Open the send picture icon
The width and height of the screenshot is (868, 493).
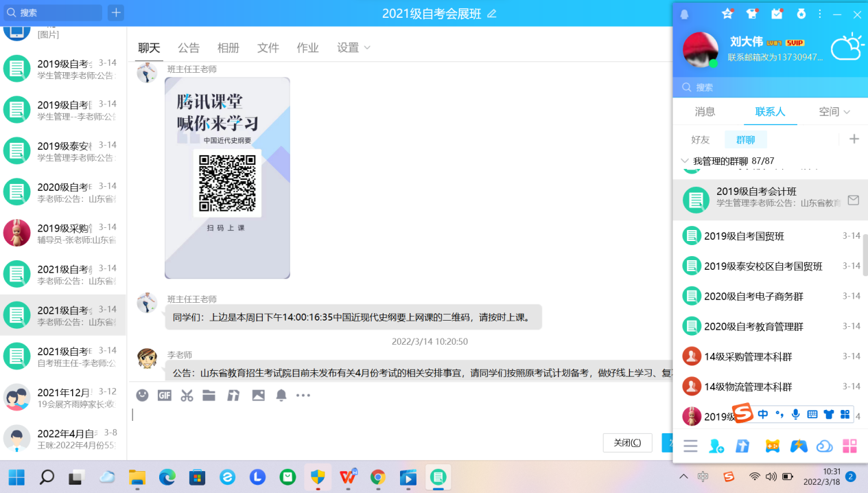pyautogui.click(x=258, y=395)
